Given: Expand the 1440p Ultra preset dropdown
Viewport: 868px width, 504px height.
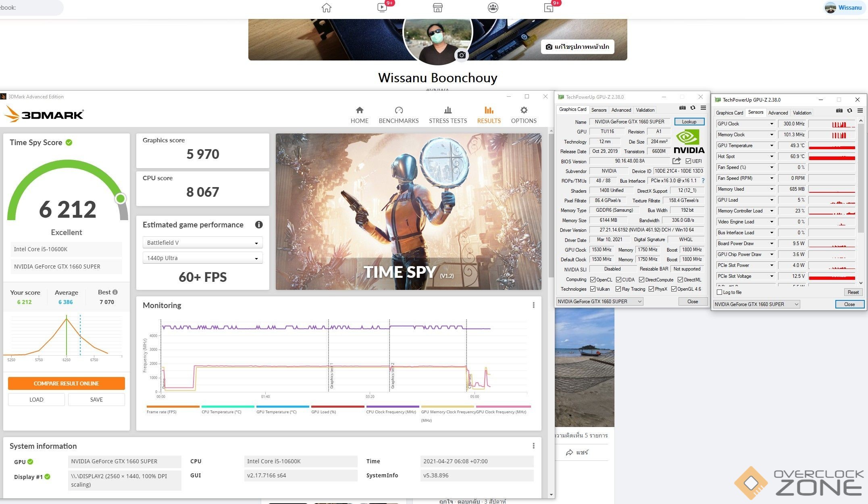Looking at the screenshot, I should pyautogui.click(x=202, y=258).
